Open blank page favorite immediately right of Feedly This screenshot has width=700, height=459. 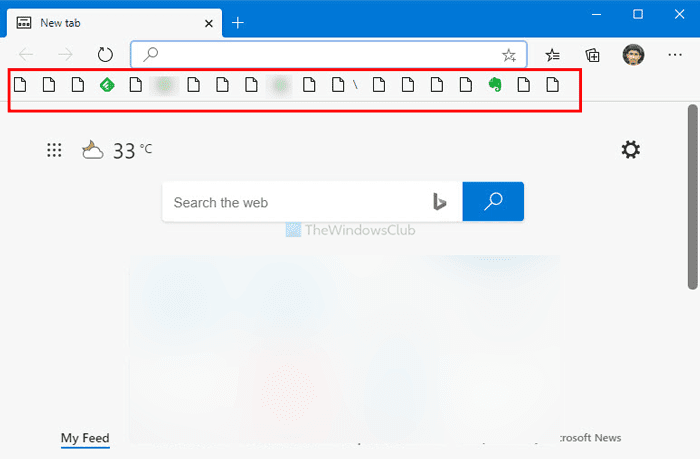click(x=136, y=84)
